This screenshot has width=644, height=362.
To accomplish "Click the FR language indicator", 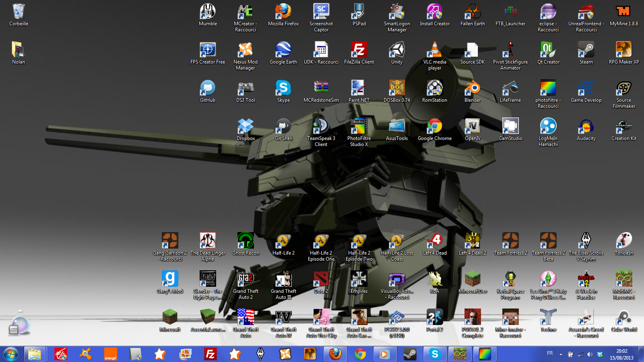I will point(550,353).
